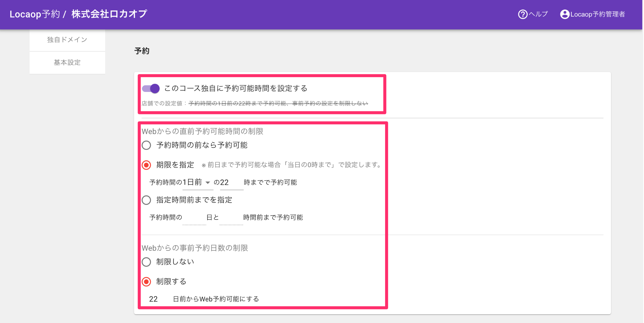644x323 pixels.
Task: Click the account avatar icon
Action: point(564,14)
